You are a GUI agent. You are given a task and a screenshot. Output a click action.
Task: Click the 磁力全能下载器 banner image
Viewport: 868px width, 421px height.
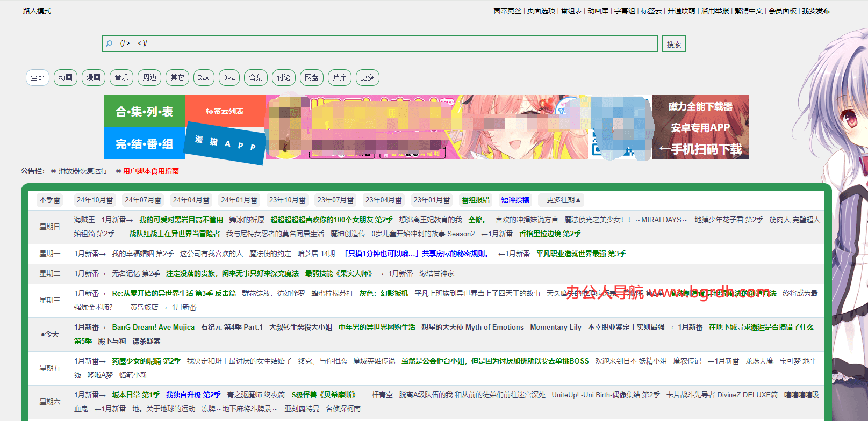[x=700, y=128]
